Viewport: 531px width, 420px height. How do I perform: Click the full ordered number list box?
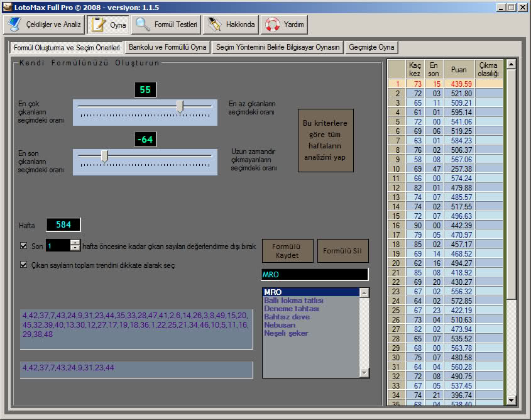pyautogui.click(x=136, y=329)
